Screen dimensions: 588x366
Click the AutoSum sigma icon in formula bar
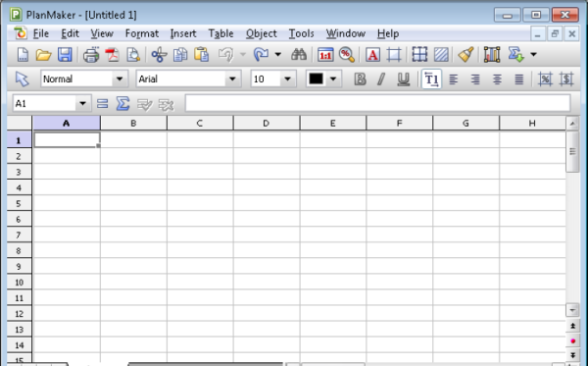point(122,104)
